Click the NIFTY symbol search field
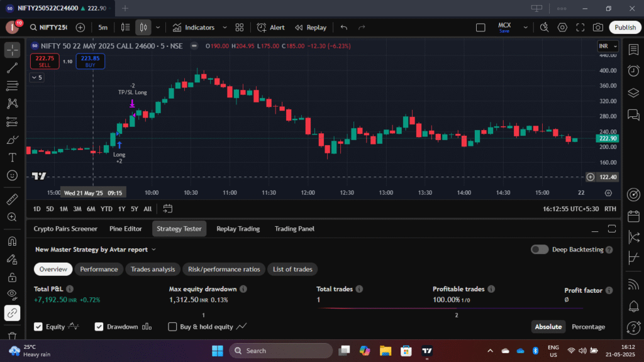Image resolution: width=644 pixels, height=362 pixels. click(x=49, y=28)
